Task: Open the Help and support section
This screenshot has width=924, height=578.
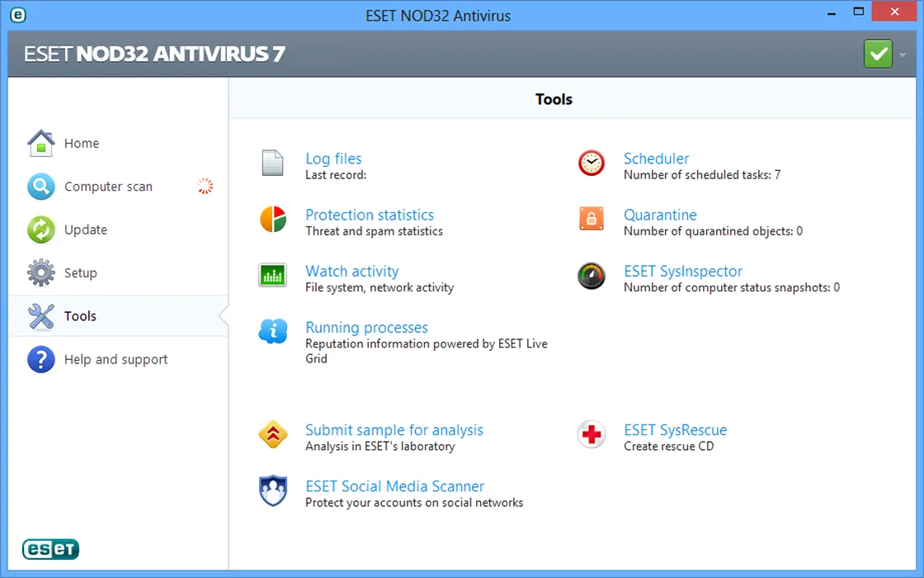Action: [116, 359]
